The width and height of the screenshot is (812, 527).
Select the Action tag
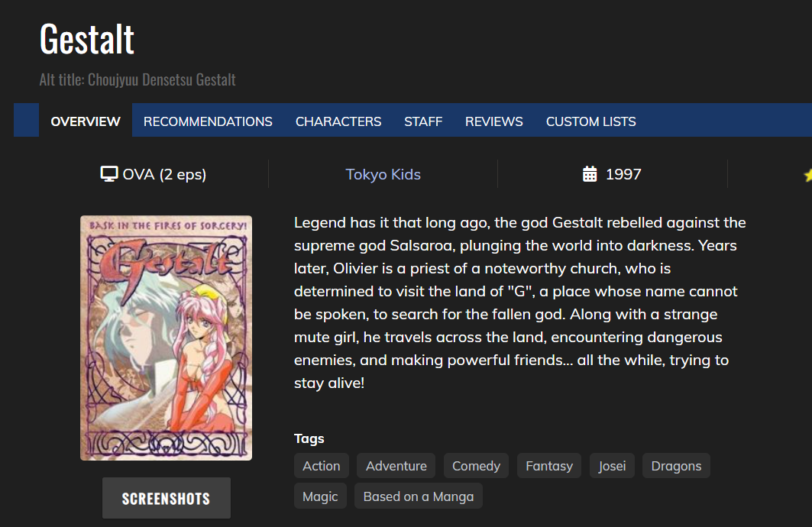point(322,466)
